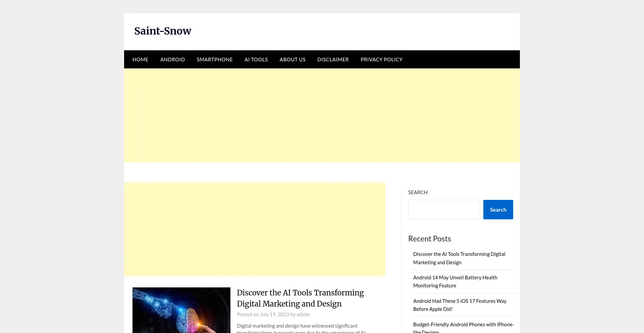Click the July 19, 2023 post date
The image size is (644, 333).
pos(274,315)
